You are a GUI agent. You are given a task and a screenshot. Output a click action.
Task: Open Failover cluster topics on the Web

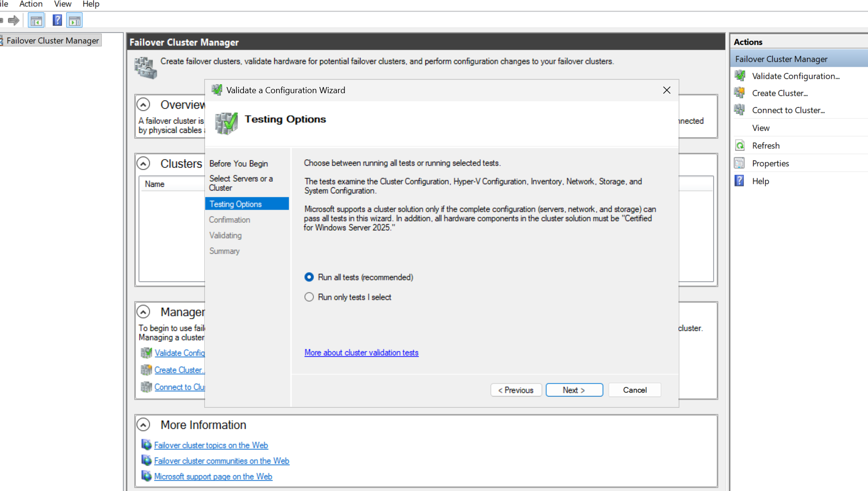pyautogui.click(x=211, y=445)
